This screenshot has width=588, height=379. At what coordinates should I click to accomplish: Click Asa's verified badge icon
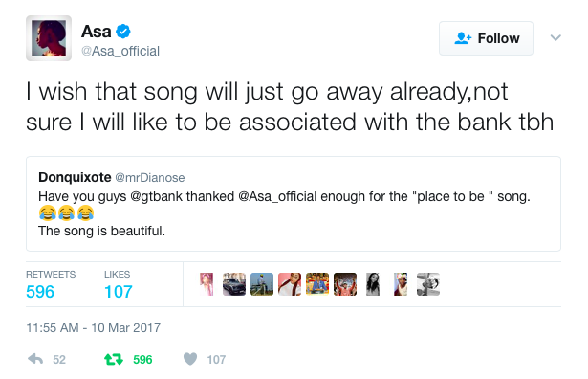tap(123, 32)
